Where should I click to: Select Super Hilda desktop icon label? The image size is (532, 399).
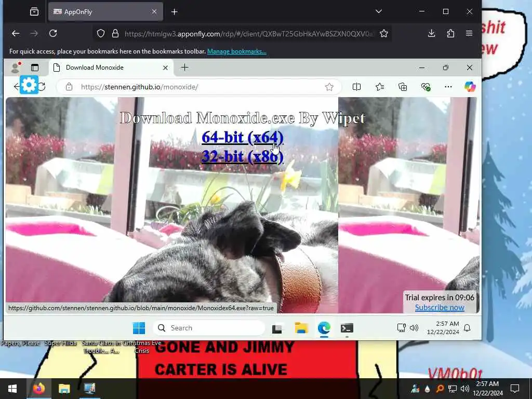(x=60, y=343)
